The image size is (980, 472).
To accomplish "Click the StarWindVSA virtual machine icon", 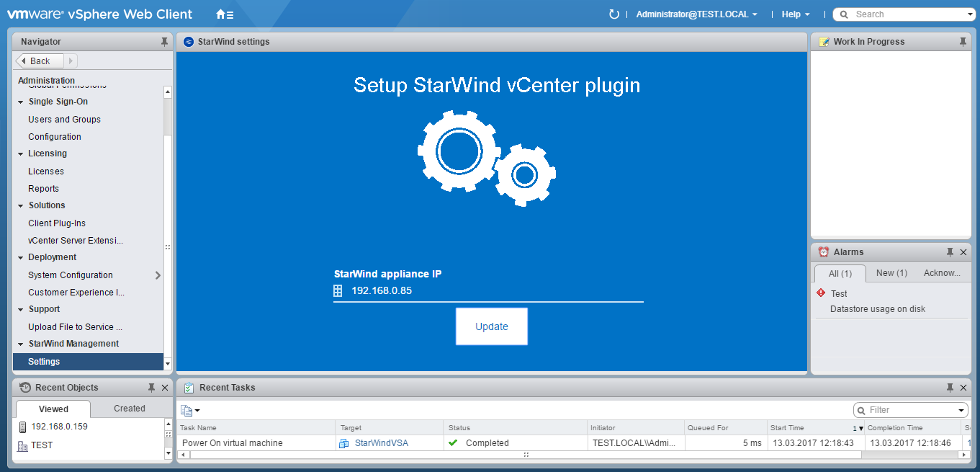I will pos(344,443).
